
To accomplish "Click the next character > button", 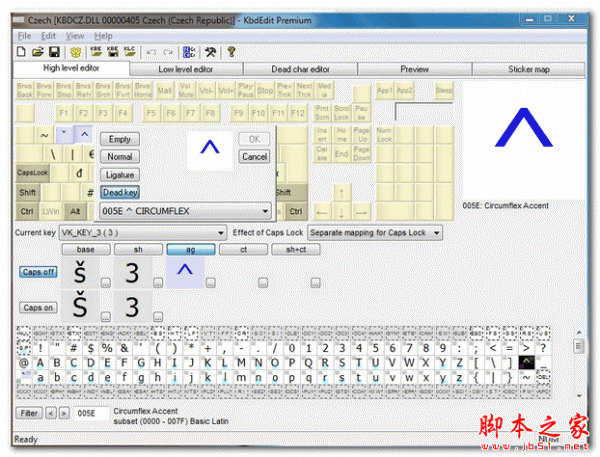I will [64, 413].
